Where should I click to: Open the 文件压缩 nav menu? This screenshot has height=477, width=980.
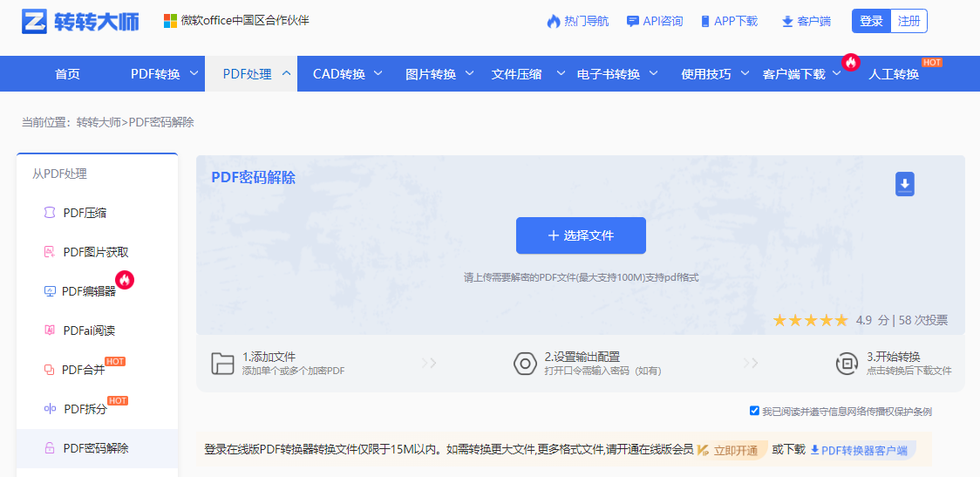click(x=516, y=74)
